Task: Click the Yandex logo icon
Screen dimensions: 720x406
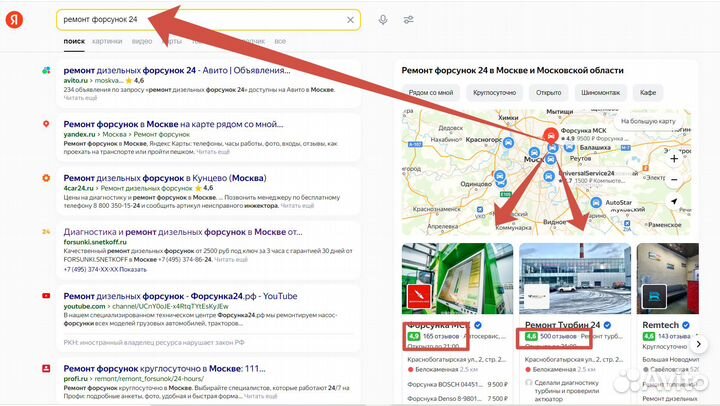Action: coord(14,20)
